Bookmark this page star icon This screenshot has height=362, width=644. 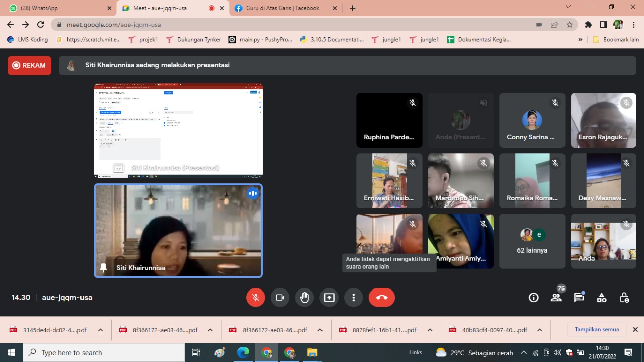tap(570, 24)
